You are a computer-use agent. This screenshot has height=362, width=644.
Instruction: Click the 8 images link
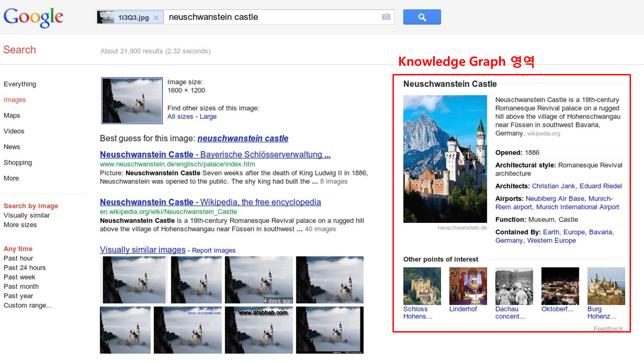pyautogui.click(x=334, y=182)
